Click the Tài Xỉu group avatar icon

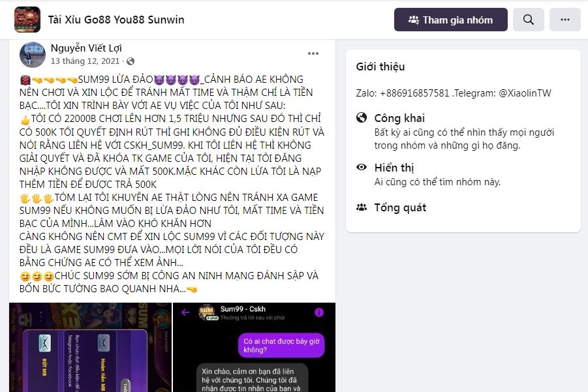click(x=27, y=20)
